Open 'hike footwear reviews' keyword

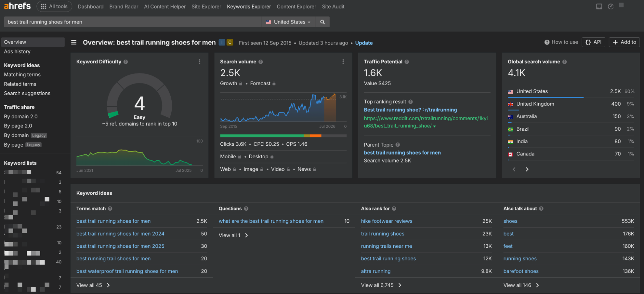tap(387, 221)
